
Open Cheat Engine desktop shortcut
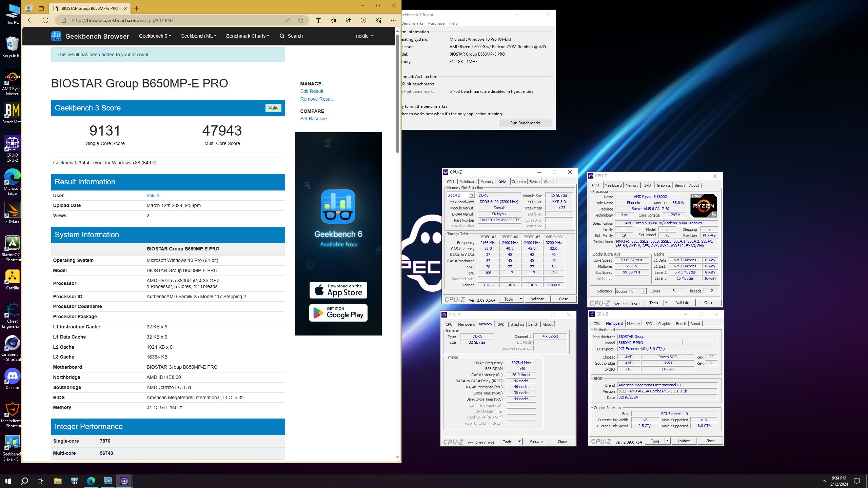pyautogui.click(x=12, y=315)
